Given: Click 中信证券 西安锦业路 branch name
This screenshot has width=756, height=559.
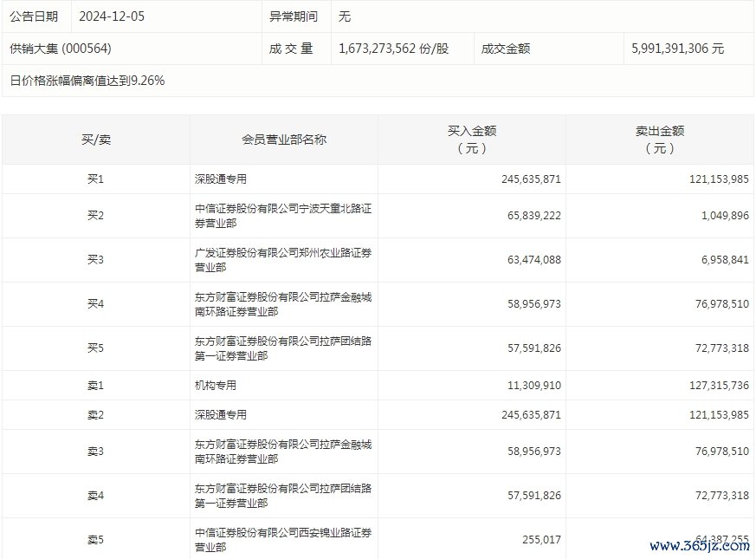Looking at the screenshot, I should (x=283, y=540).
